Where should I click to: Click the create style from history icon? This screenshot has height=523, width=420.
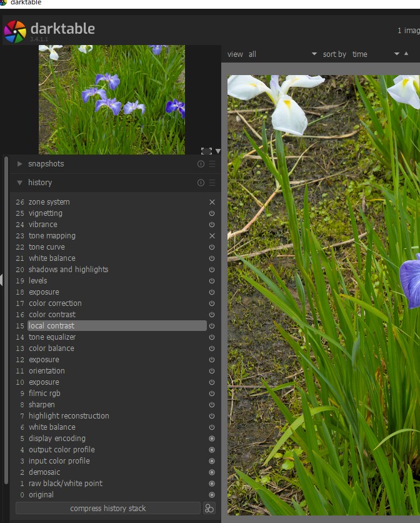coord(209,508)
